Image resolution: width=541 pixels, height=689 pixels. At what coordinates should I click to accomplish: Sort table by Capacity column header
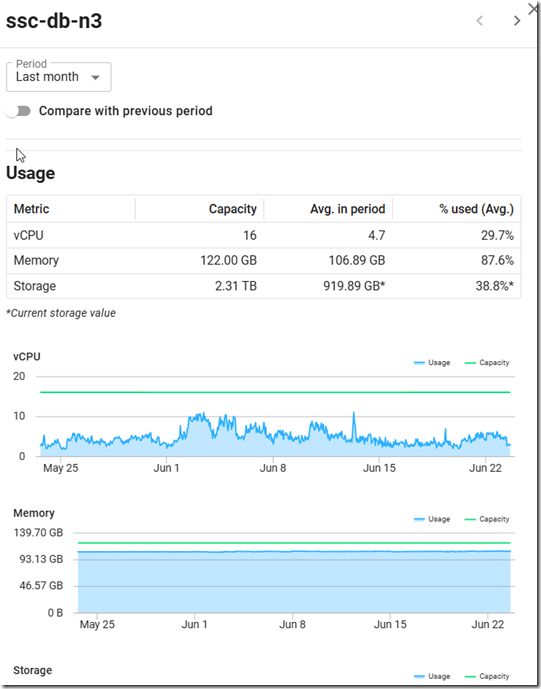tap(232, 209)
